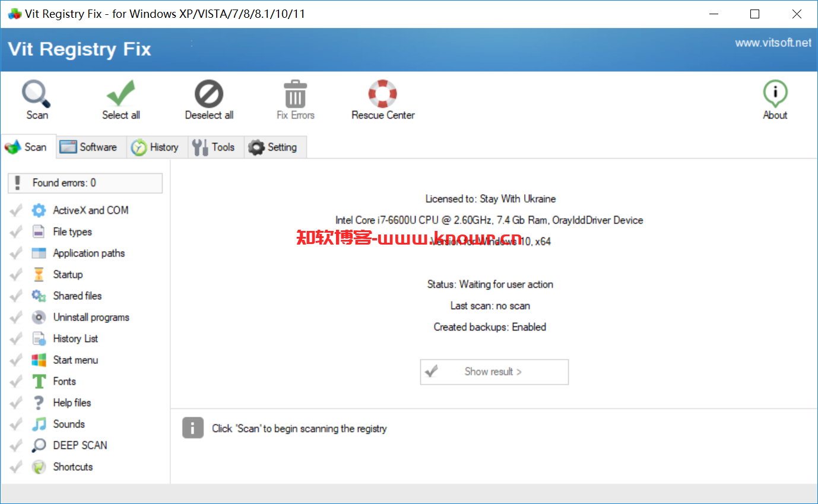818x504 pixels.
Task: Click 'Created backups: Enabled' text
Action: 490,327
